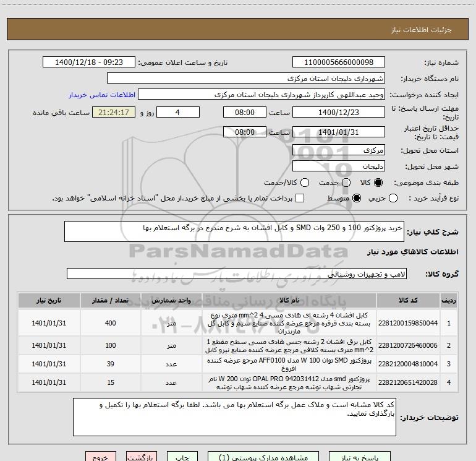Click the remaining time field 21:24:17
This screenshot has height=461, width=476.
114,112
